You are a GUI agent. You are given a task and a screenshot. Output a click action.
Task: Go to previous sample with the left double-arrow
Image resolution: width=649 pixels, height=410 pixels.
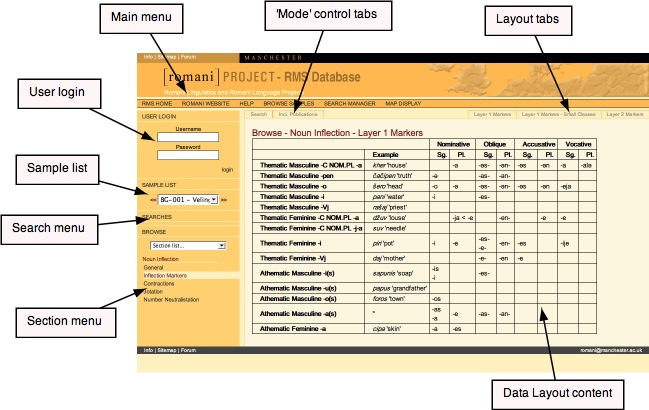(153, 200)
